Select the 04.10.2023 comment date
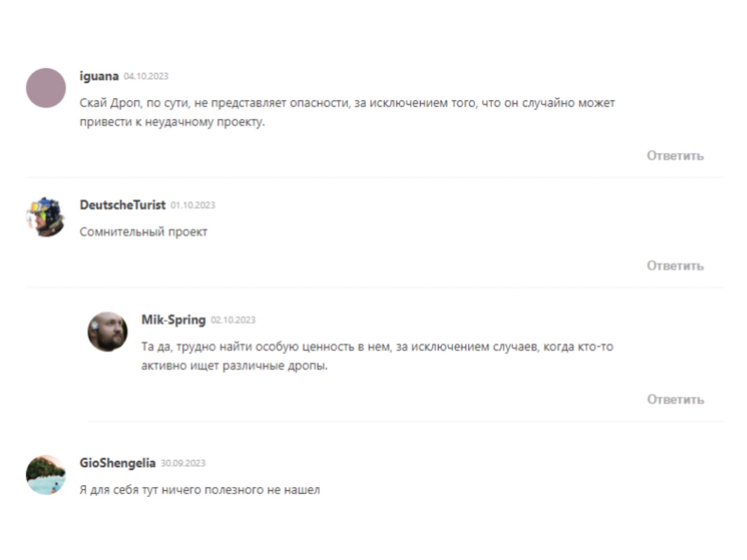Image resolution: width=747 pixels, height=560 pixels. [x=146, y=76]
